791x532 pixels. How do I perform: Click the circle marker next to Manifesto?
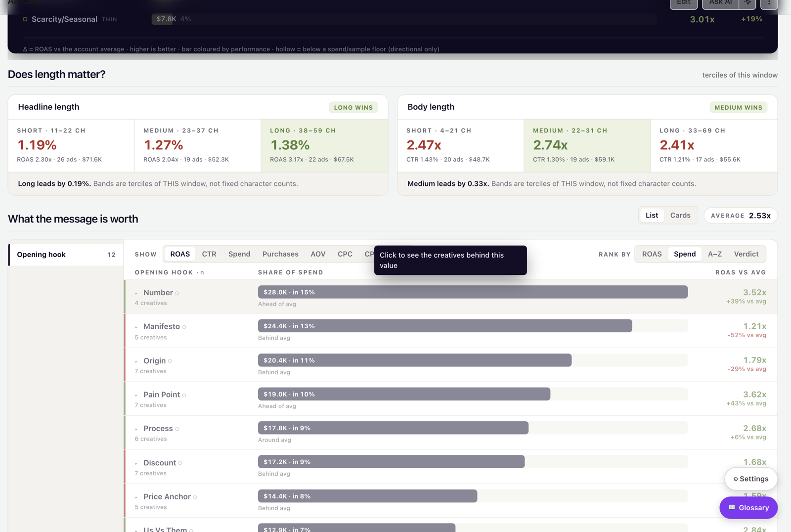184,327
